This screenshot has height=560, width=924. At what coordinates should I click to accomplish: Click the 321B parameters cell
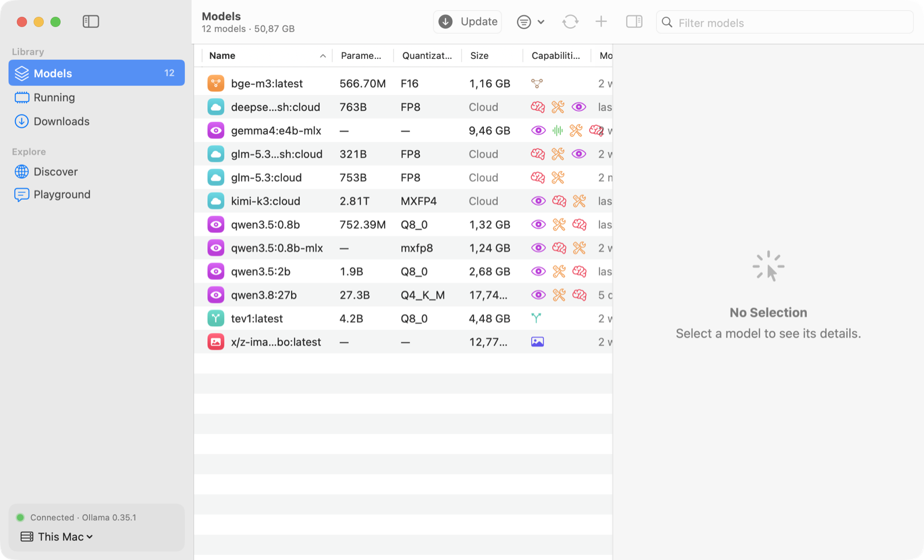(353, 154)
